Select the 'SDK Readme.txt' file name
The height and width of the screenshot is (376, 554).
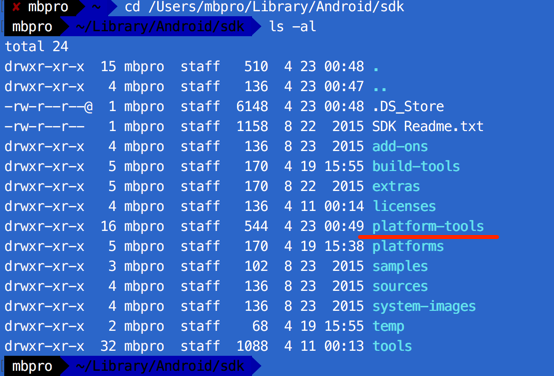coord(428,127)
